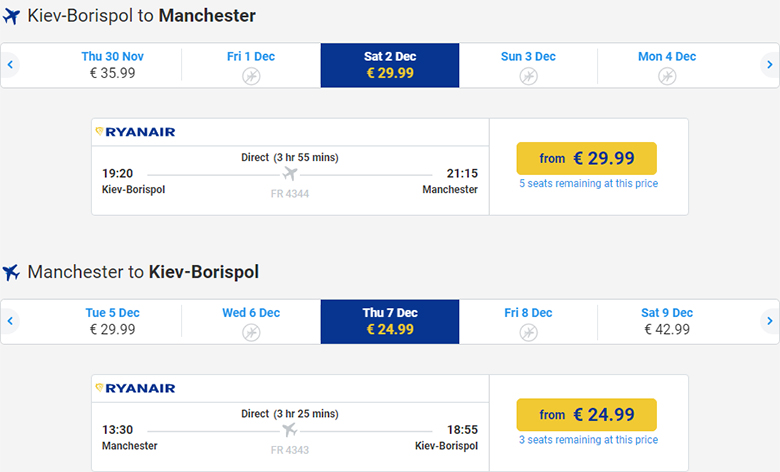The image size is (780, 472).
Task: Click the Ryanair logo on the return flight
Action: 135,388
